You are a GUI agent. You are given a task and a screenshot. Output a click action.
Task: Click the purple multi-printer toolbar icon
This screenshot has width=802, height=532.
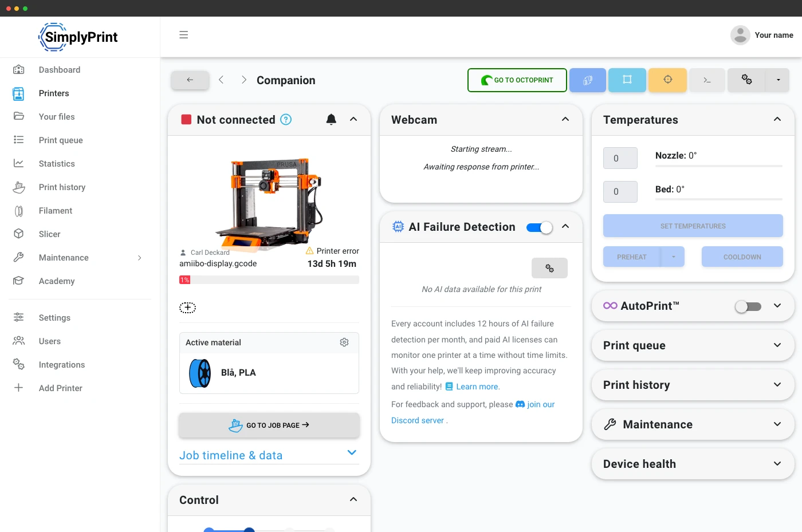(588, 80)
